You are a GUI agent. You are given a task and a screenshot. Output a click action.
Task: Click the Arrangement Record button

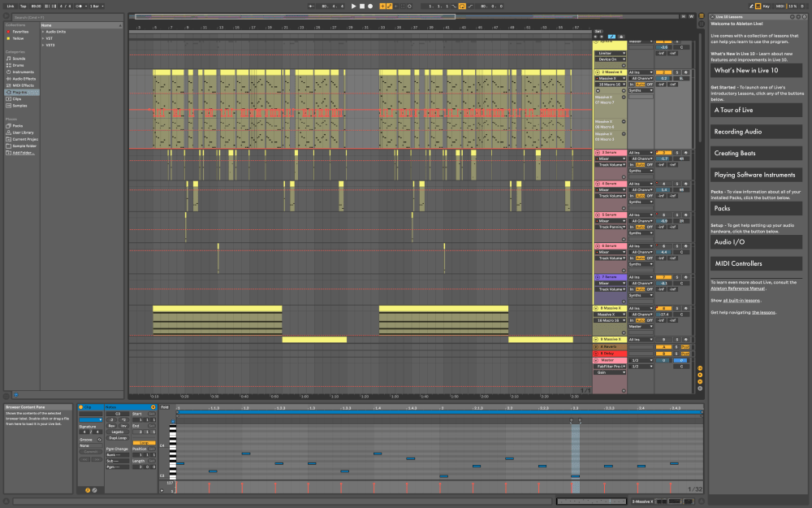click(x=370, y=6)
